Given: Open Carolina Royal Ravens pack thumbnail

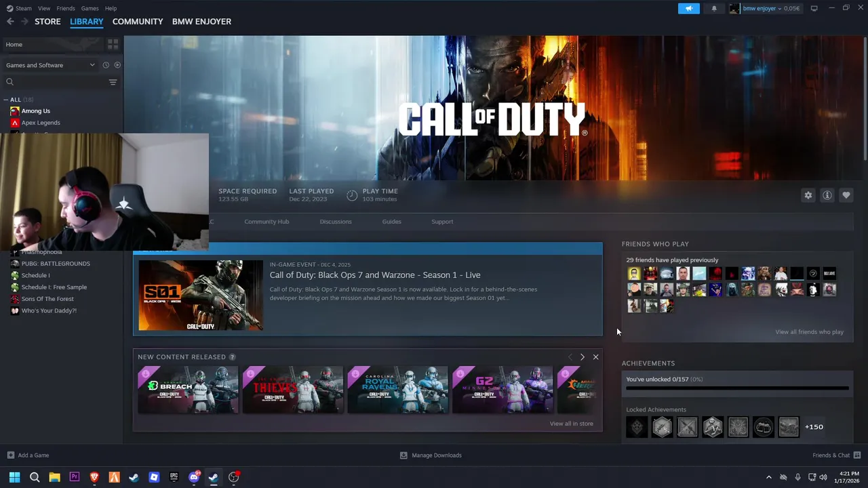Looking at the screenshot, I should 398,390.
